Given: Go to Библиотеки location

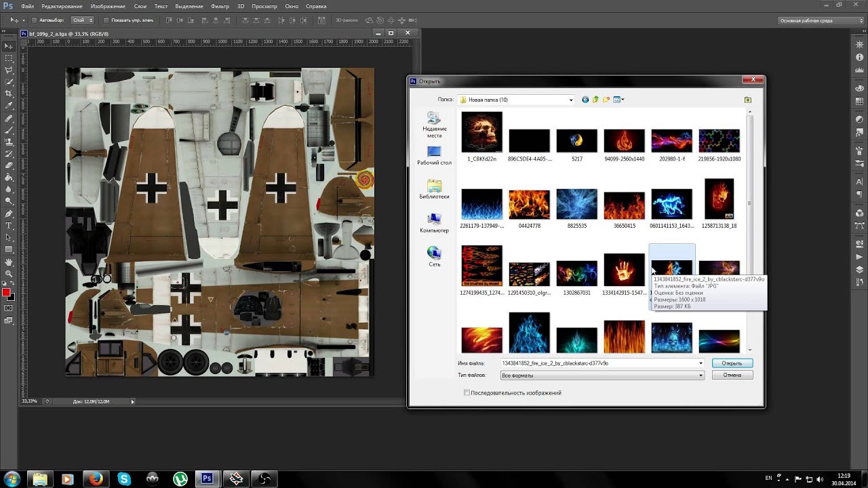Looking at the screenshot, I should (x=434, y=189).
